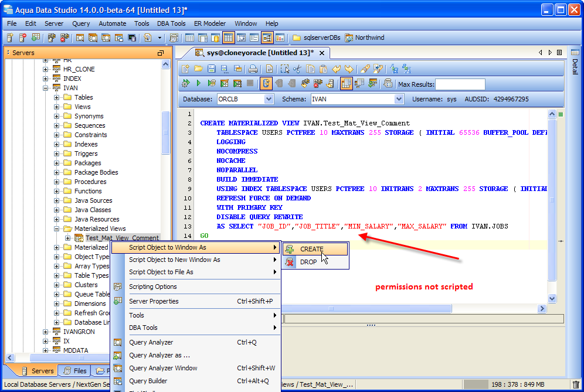Image resolution: width=584 pixels, height=392 pixels.
Task: Click the Save As floppy icon with dots
Action: [224, 69]
